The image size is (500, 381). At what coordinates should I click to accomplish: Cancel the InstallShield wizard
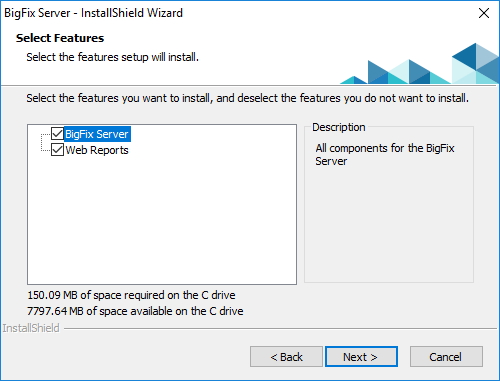tap(446, 357)
